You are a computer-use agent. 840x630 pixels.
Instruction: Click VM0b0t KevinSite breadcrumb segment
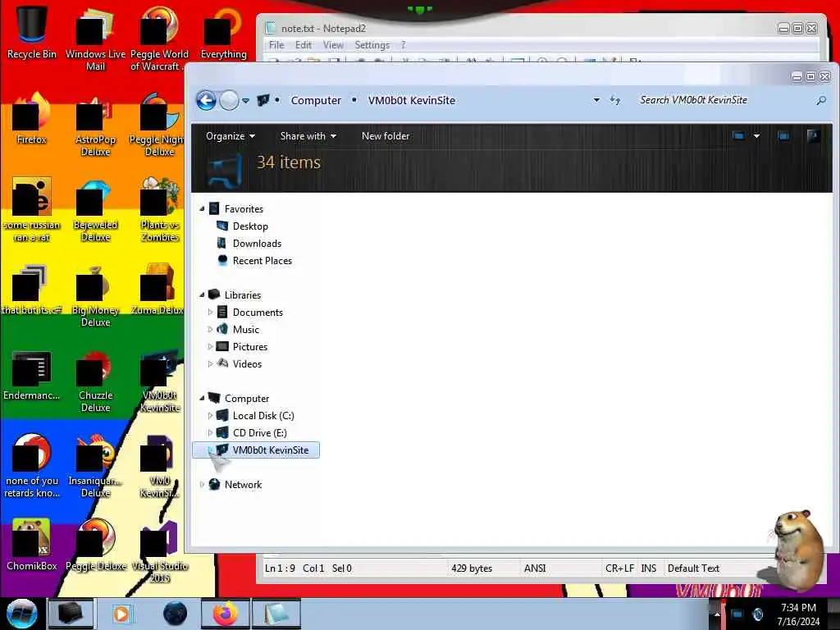412,100
